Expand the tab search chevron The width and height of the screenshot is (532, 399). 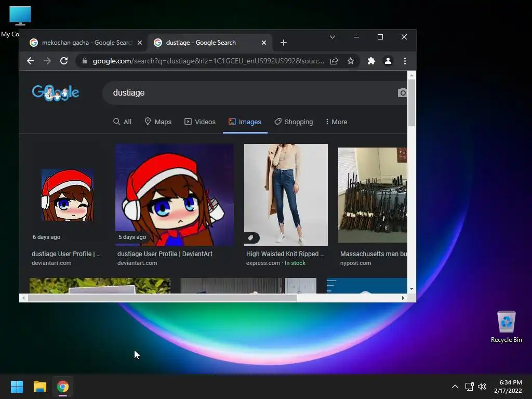coord(332,37)
